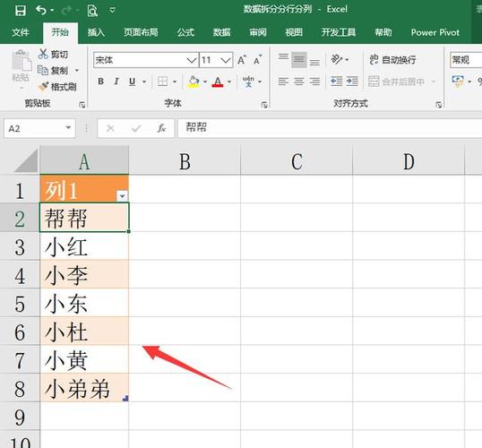Open underline style dropdown arrow
Screen dimensions: 482x448
144,82
